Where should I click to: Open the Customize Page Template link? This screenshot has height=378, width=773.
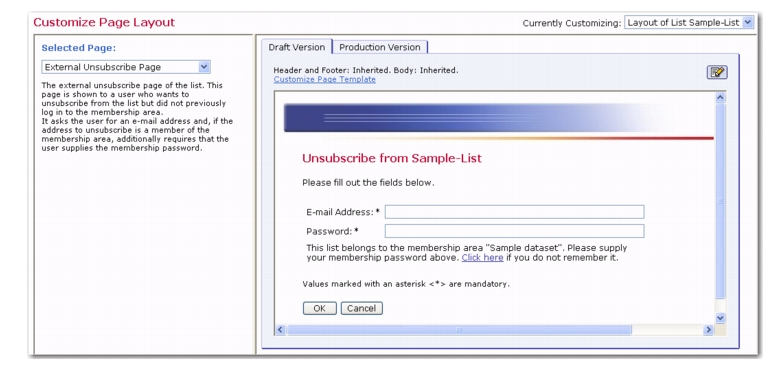324,79
